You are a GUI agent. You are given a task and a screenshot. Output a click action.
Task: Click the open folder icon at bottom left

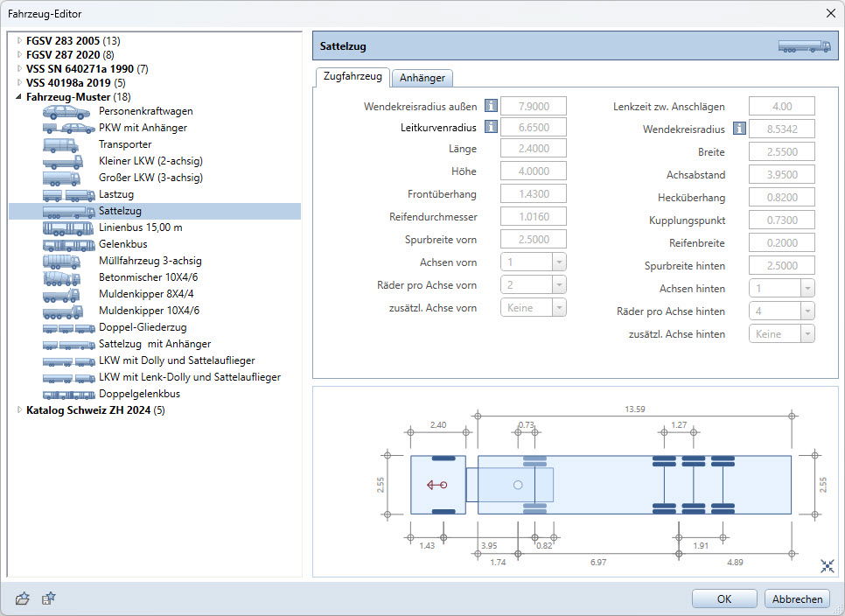23,598
